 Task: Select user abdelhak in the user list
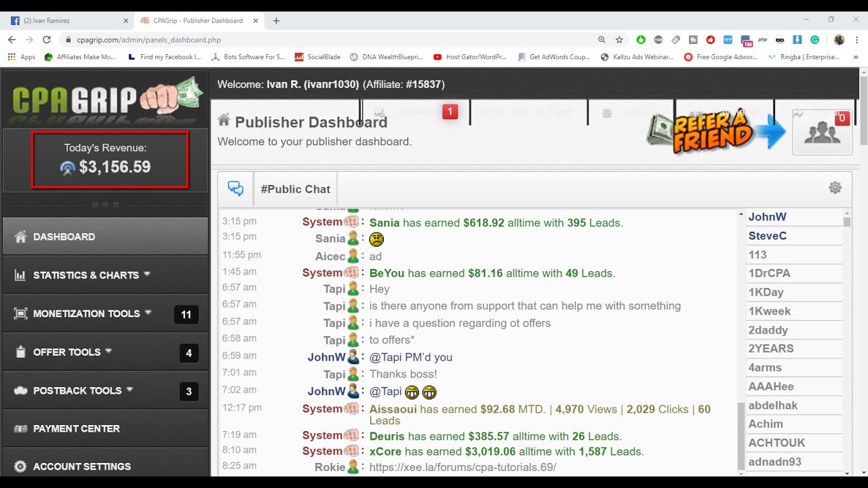point(773,405)
